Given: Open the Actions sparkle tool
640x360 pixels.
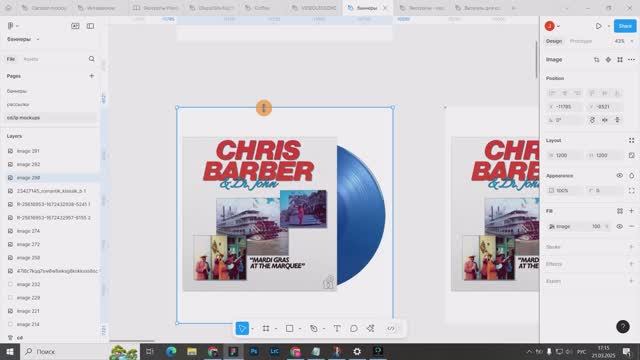Looking at the screenshot, I should tap(370, 329).
